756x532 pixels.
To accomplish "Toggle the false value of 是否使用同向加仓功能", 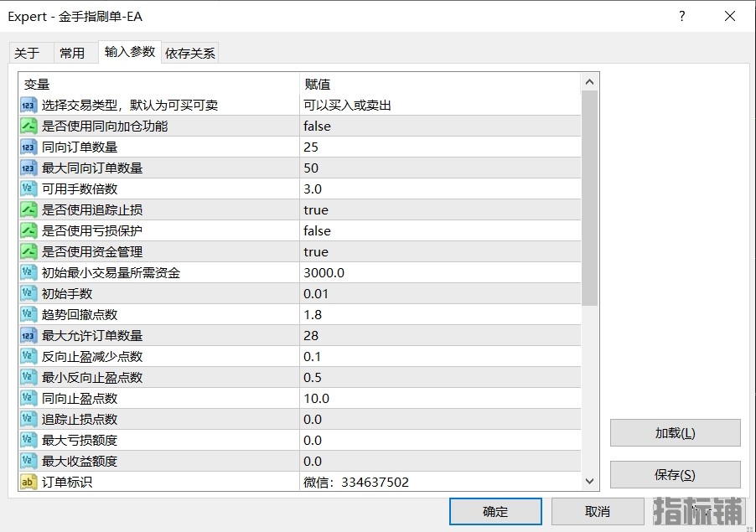I will (x=318, y=126).
